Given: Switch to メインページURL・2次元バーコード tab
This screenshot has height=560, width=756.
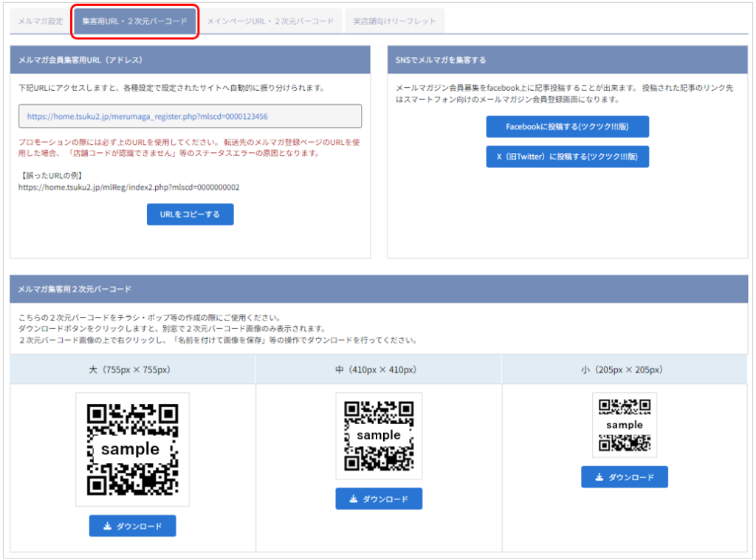Looking at the screenshot, I should click(x=270, y=21).
